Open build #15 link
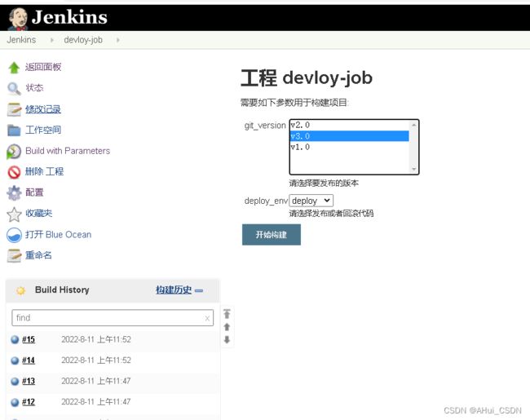The width and height of the screenshot is (530, 420). pyautogui.click(x=29, y=339)
